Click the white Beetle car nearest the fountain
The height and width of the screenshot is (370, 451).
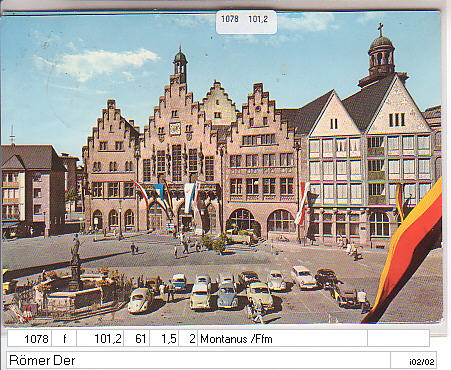(x=140, y=300)
